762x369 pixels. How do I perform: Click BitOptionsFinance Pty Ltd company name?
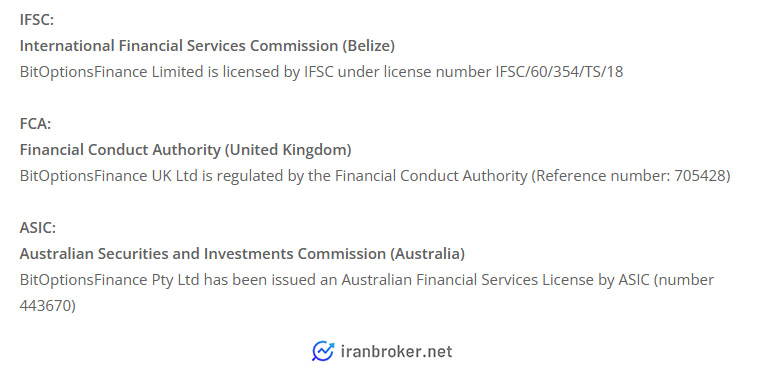tap(109, 280)
